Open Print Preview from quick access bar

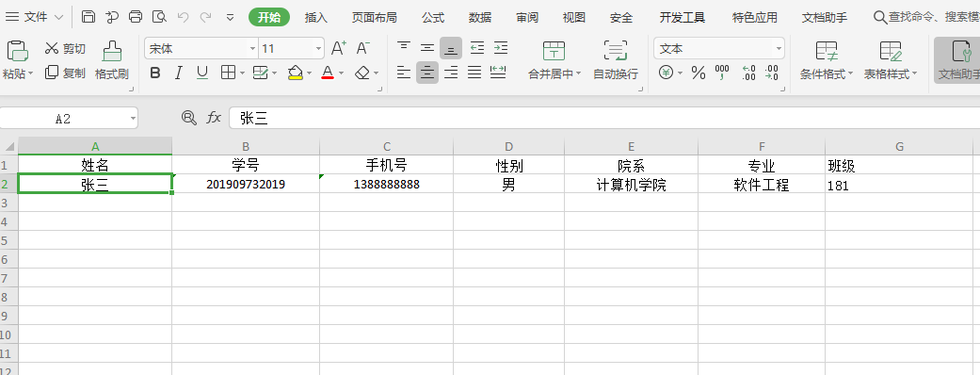tap(159, 17)
